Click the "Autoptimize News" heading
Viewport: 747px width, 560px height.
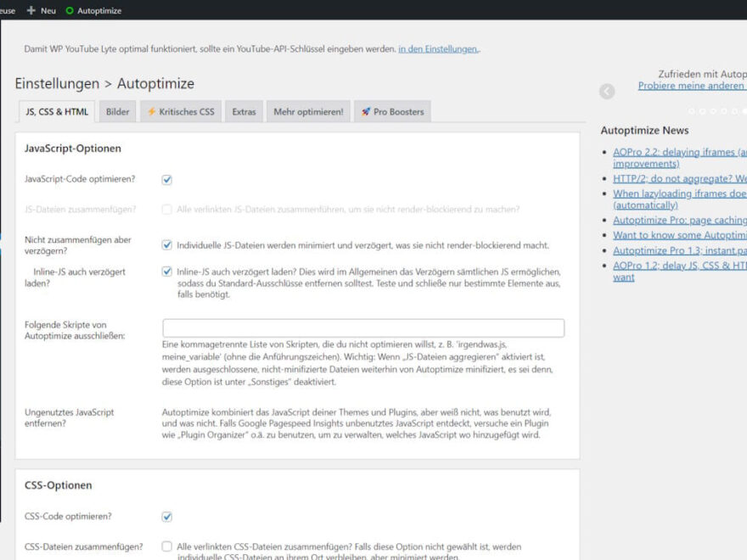644,131
